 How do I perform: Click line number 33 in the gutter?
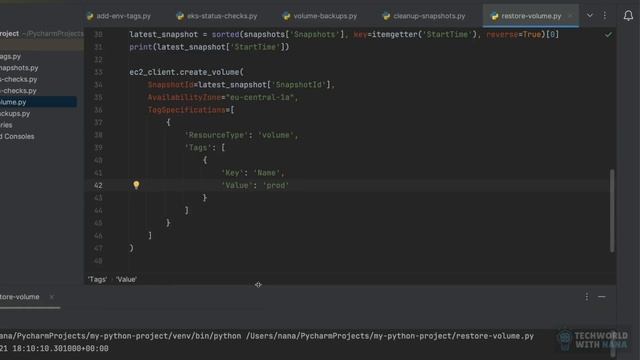98,72
